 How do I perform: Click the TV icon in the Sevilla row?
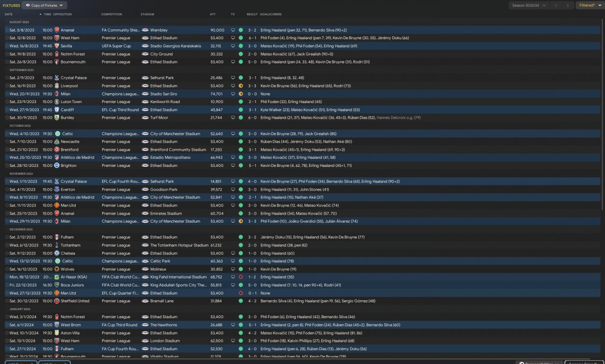click(x=233, y=46)
